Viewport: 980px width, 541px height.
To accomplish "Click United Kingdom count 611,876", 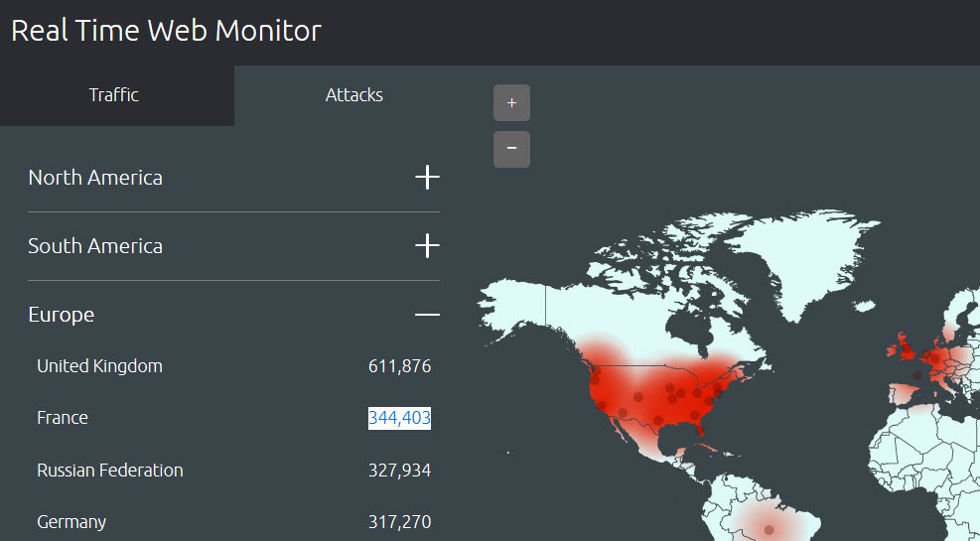I will (x=399, y=366).
